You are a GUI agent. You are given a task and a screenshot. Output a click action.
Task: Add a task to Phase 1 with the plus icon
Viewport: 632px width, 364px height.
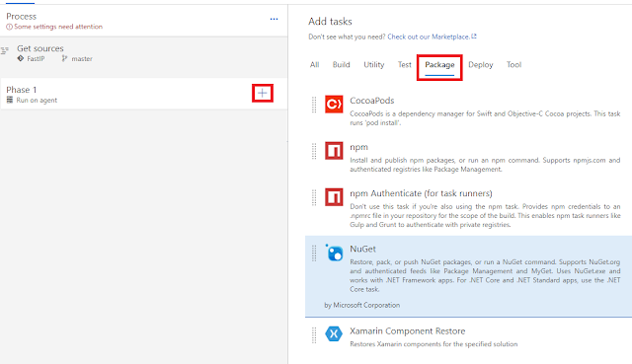tap(263, 94)
